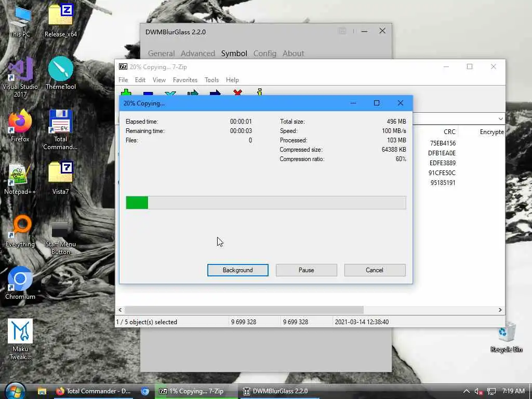Click the 7-Zip horizontal scrollbar thumb
This screenshot has height=399, width=532.
[x=244, y=310]
